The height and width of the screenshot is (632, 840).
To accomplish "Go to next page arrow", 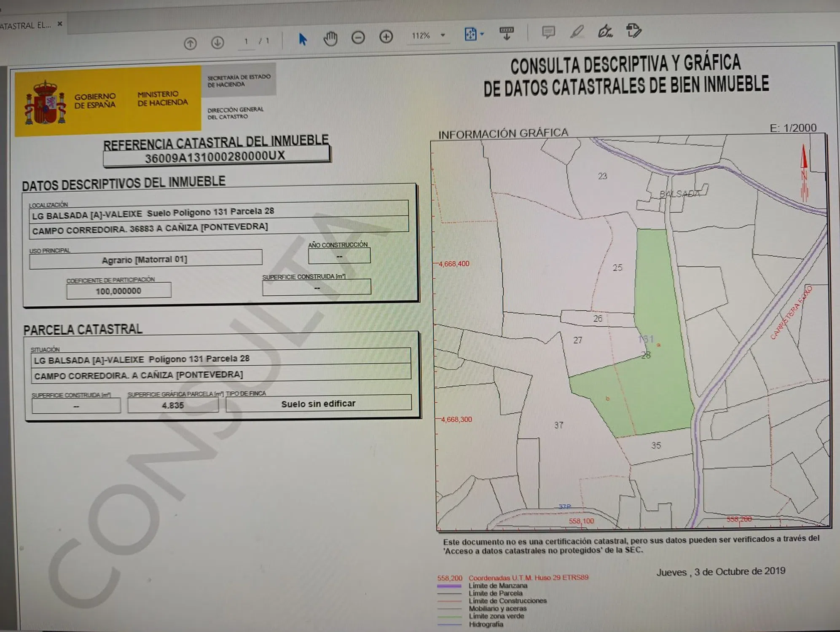I will tap(217, 43).
